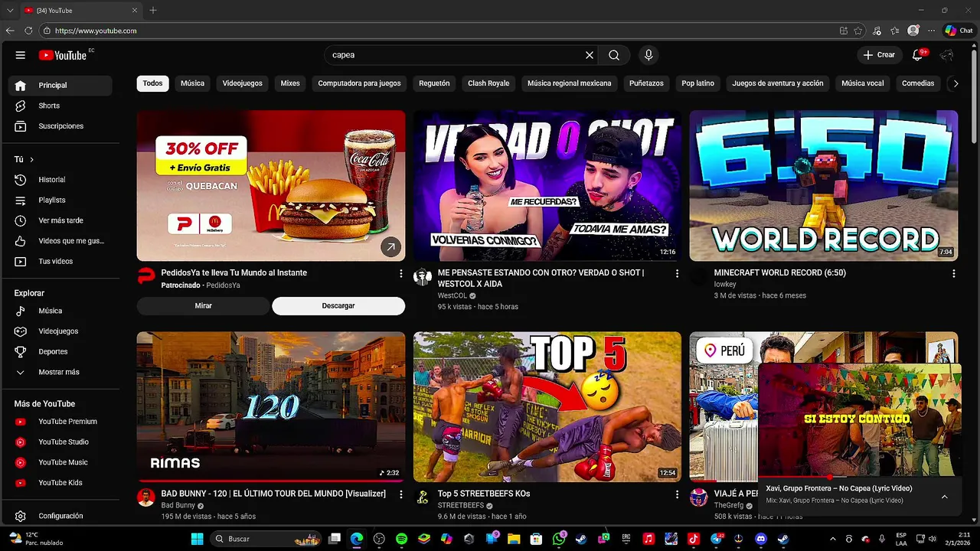Open the Top 5 STREETBEEFS KOs thumbnail
This screenshot has width=980, height=551.
pyautogui.click(x=547, y=406)
